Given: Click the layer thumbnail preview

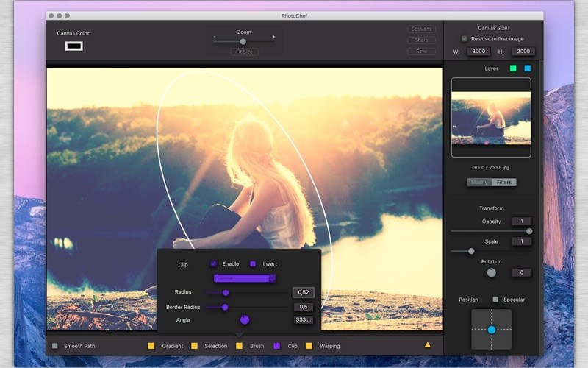Looking at the screenshot, I should click(491, 118).
